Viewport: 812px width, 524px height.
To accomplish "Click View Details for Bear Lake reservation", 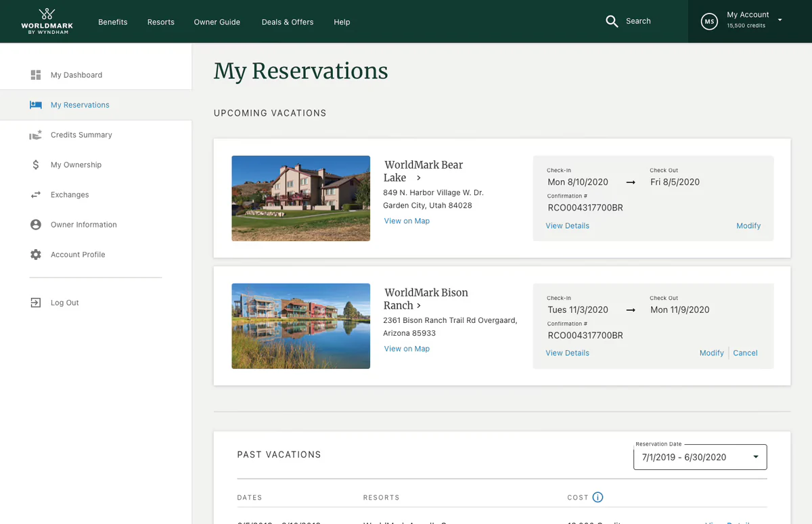I will 567,225.
